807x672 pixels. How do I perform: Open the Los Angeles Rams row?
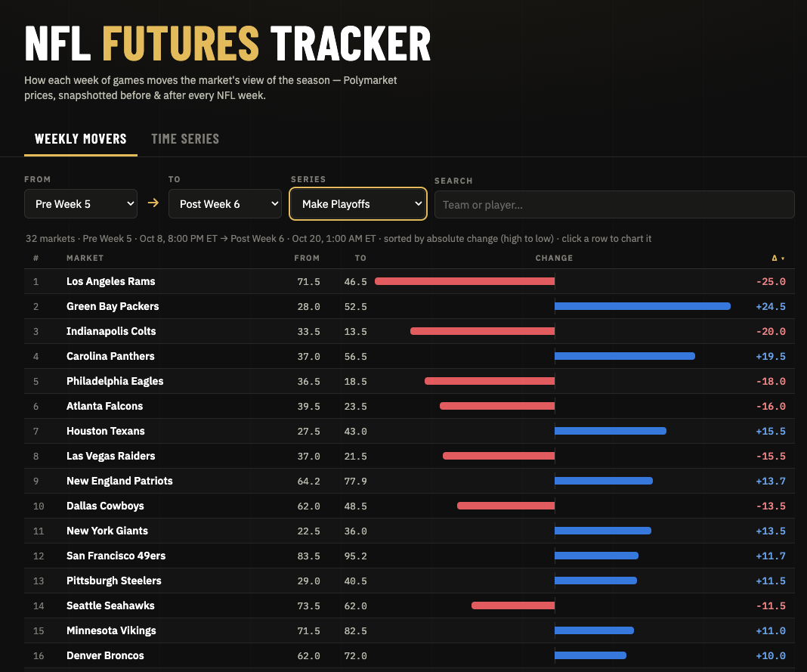point(409,282)
